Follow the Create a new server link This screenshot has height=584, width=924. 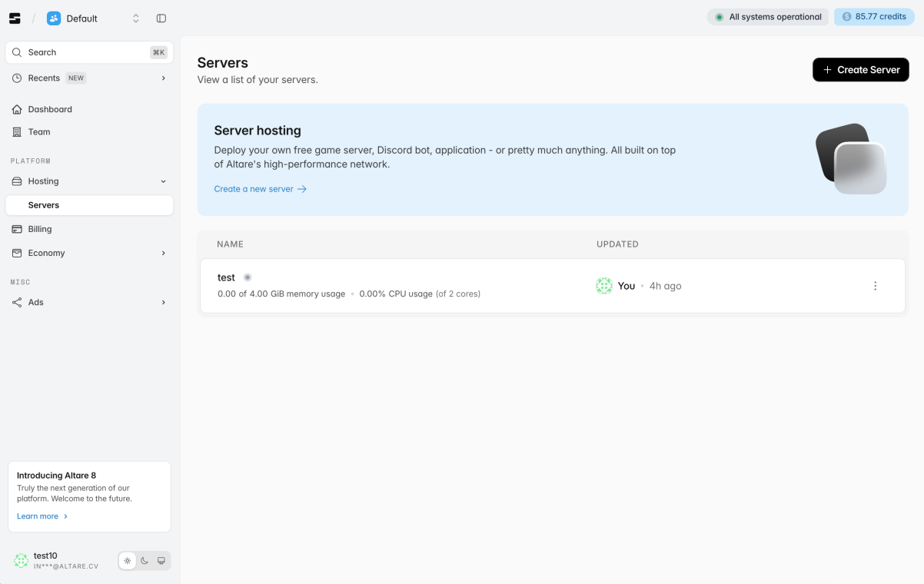pyautogui.click(x=254, y=188)
